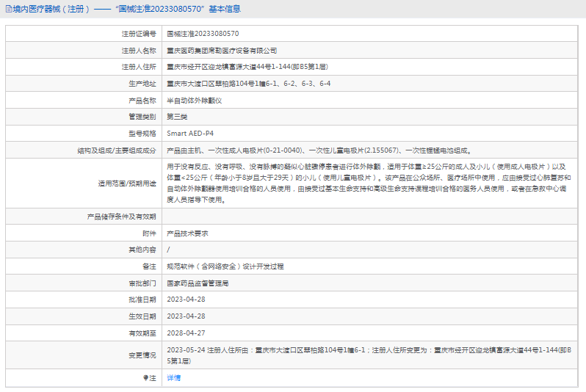Select the 生效日期 value 2023-04-28

point(186,316)
